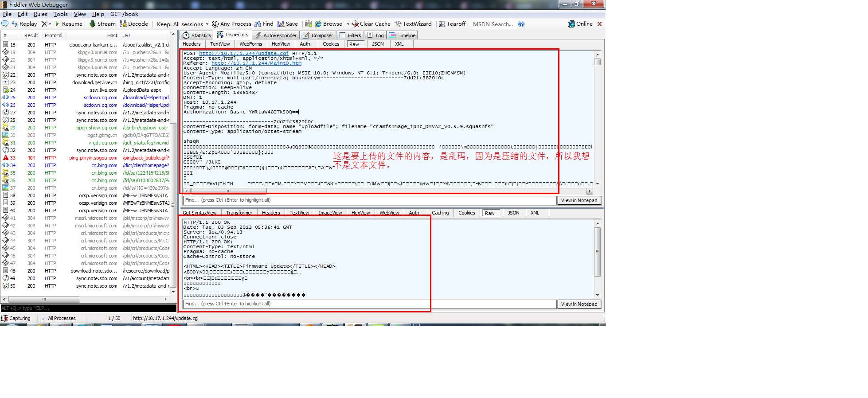Open the View menu
The image size is (868, 398).
(80, 14)
